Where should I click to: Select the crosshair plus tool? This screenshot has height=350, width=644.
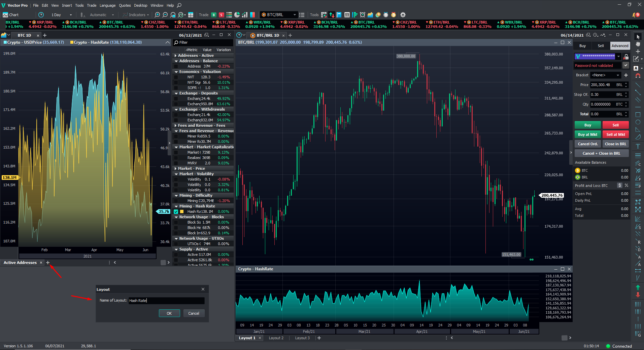tap(638, 51)
